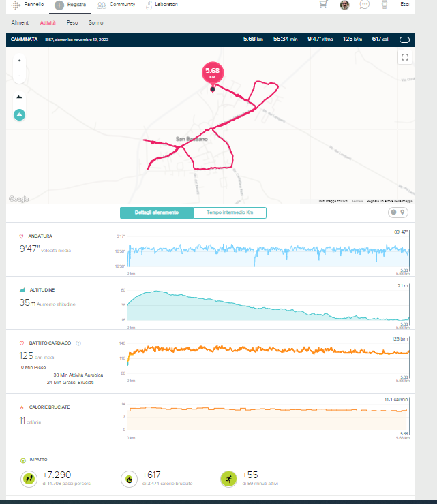Click the Andatura pin icon
Viewport: 437px width, 504px height.
click(21, 236)
